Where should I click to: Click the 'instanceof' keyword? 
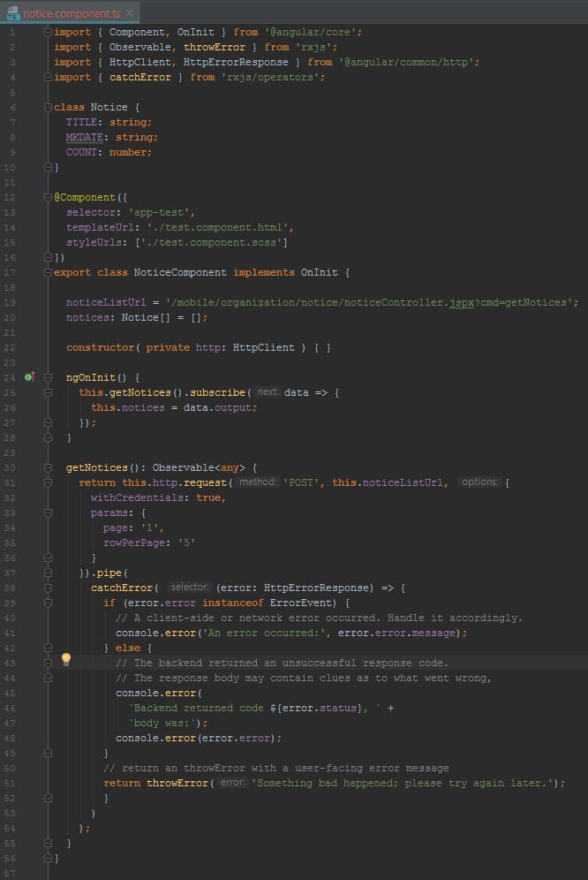click(x=233, y=603)
